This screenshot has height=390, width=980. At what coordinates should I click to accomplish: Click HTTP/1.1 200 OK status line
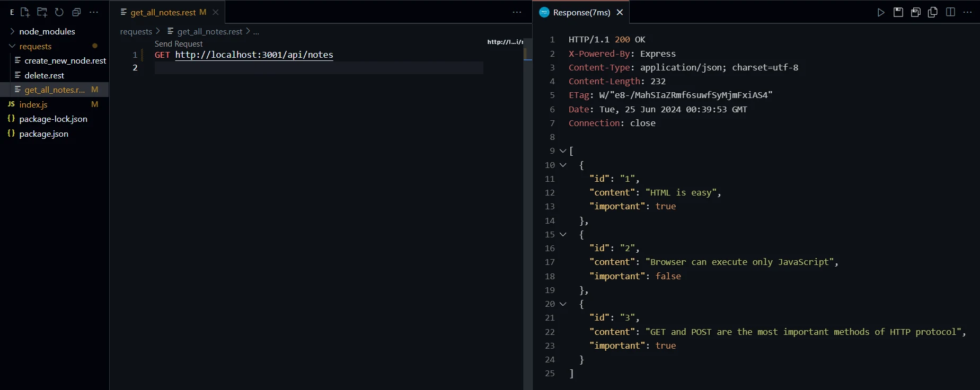pyautogui.click(x=607, y=40)
